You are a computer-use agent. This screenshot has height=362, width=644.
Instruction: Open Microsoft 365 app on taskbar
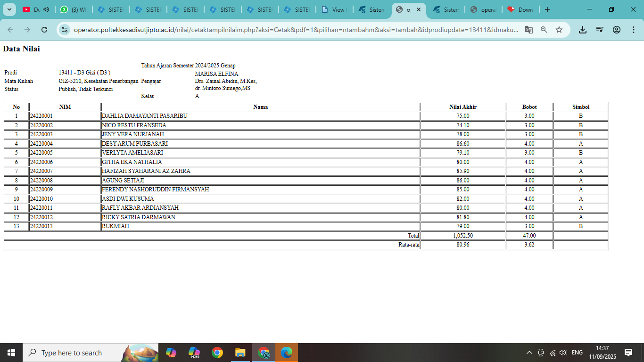(x=194, y=353)
